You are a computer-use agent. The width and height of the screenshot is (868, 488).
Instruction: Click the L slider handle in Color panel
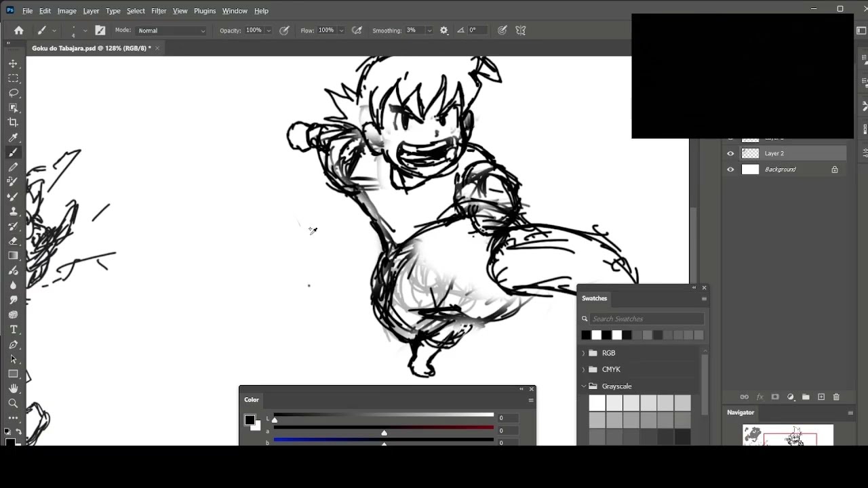(275, 420)
